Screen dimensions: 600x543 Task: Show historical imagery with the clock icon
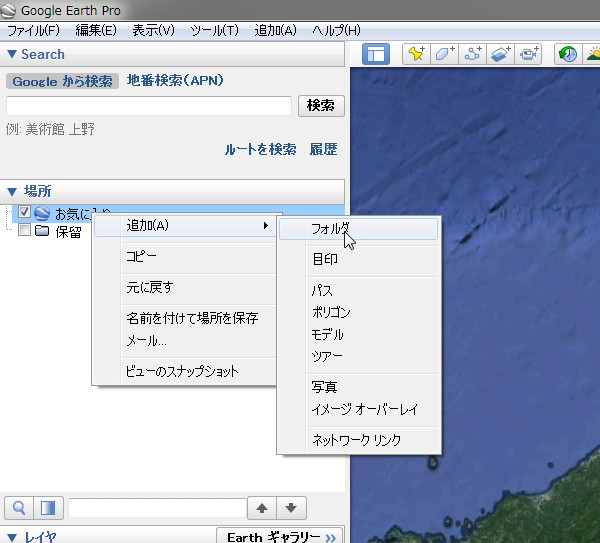[568, 54]
